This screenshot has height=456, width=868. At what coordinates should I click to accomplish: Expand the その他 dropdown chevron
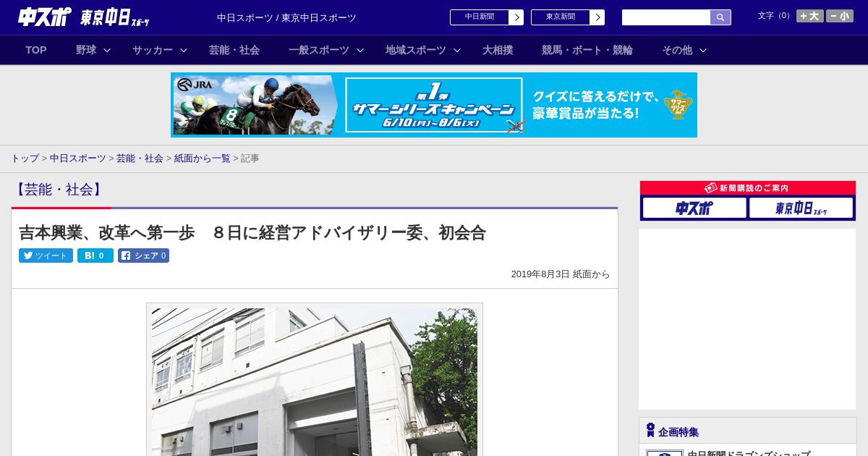click(x=703, y=50)
